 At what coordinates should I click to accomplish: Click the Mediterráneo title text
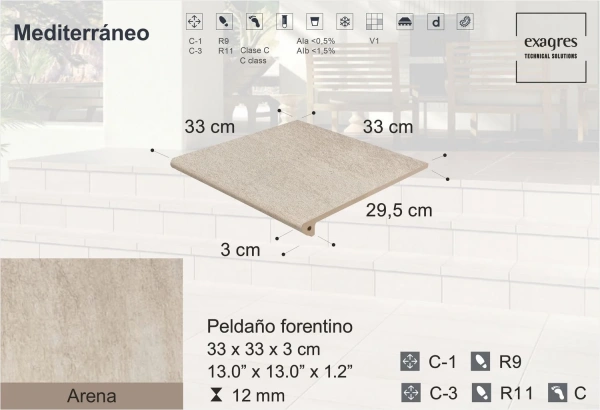coord(83,31)
